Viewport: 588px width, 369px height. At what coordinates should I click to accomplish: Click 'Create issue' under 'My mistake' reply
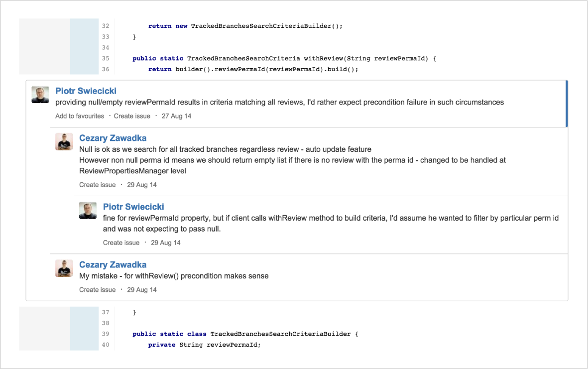pyautogui.click(x=97, y=290)
